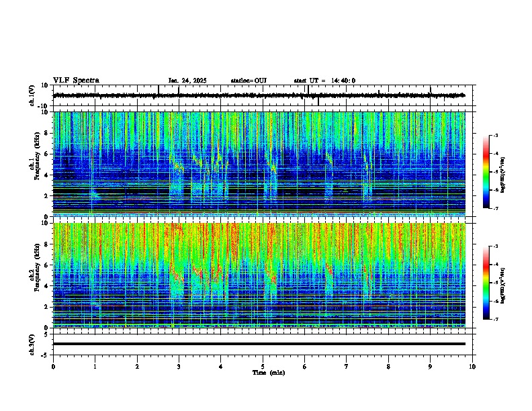Click time-axis tick label "9"
532x411 pixels.
[430, 367]
